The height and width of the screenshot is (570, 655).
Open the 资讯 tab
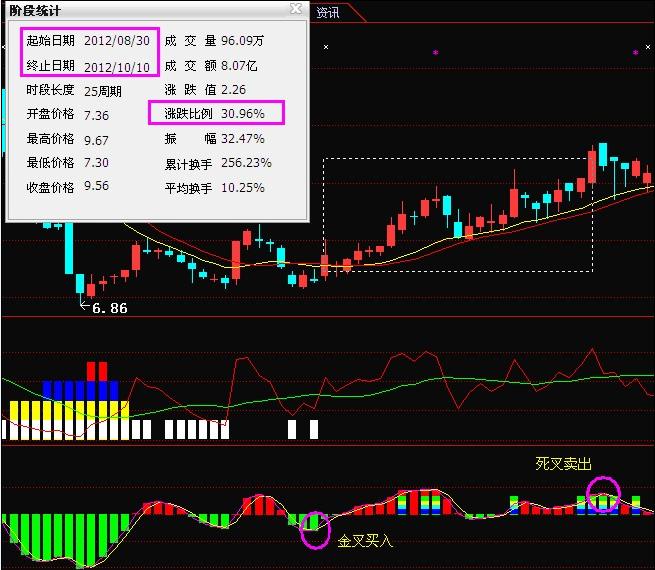(328, 13)
